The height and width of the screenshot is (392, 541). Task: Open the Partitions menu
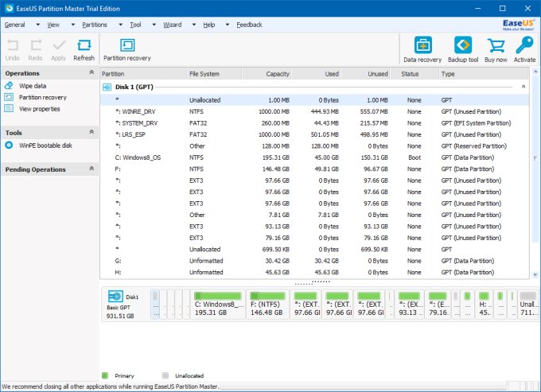click(94, 25)
